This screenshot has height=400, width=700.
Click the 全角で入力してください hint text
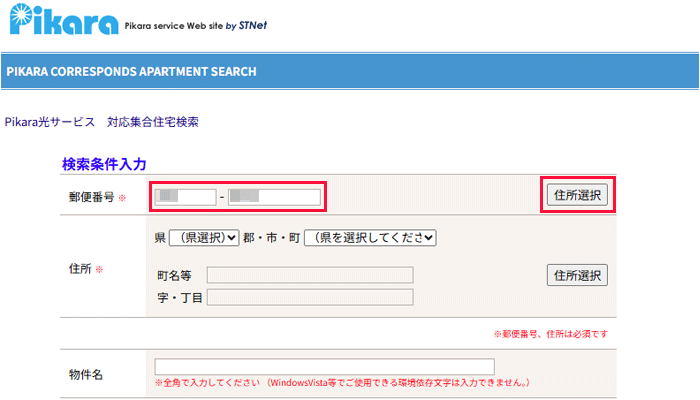pyautogui.click(x=341, y=383)
